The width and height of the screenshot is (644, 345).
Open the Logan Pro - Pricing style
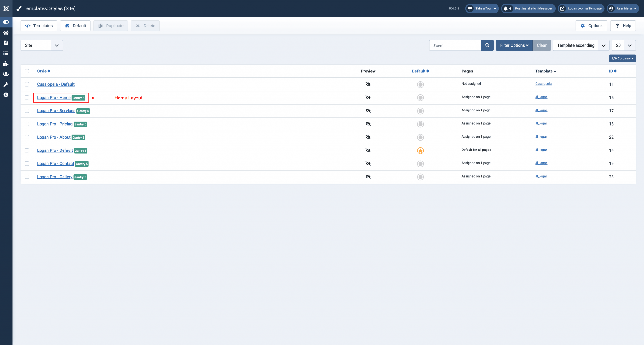[x=55, y=124]
